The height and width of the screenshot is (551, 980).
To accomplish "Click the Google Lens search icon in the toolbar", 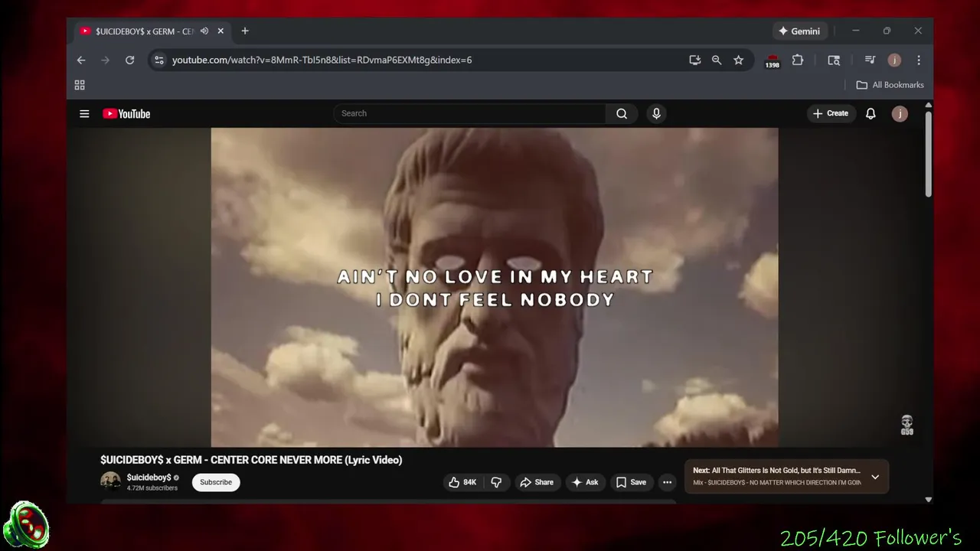I will (x=834, y=60).
